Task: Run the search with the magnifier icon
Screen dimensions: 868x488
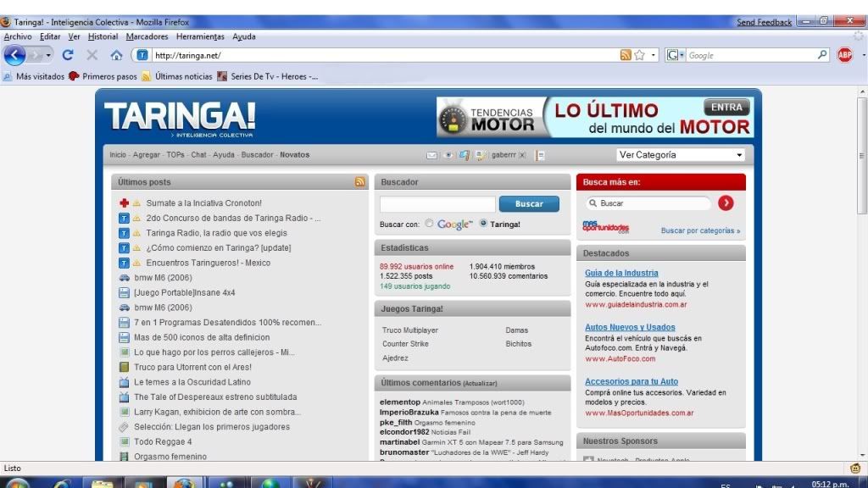Action: (x=822, y=55)
